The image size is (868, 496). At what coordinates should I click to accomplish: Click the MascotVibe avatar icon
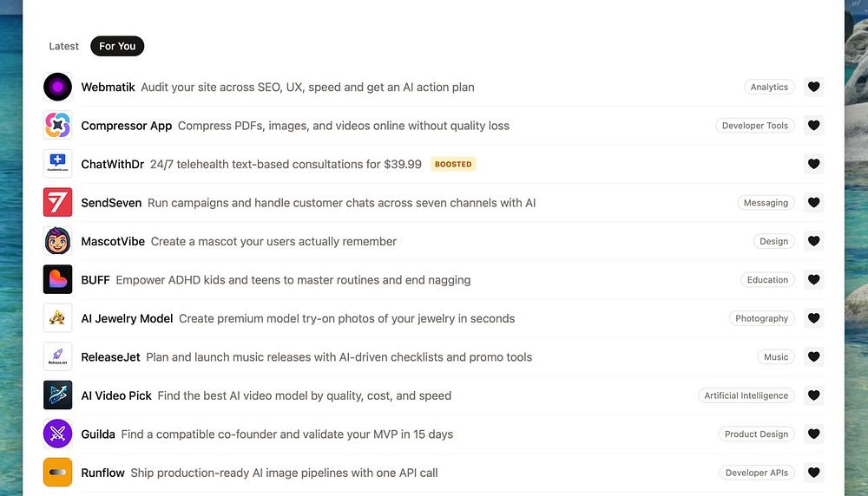coord(58,241)
